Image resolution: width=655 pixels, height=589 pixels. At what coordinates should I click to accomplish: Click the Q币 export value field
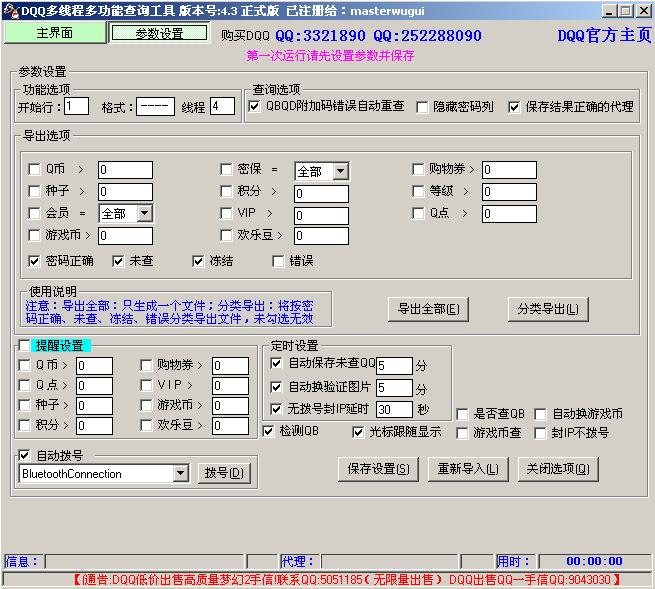125,170
